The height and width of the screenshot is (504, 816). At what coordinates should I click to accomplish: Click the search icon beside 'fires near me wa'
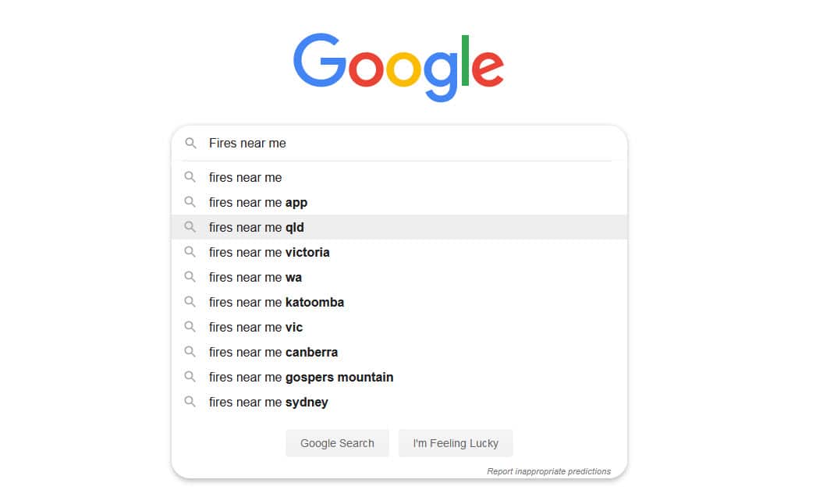pos(190,277)
